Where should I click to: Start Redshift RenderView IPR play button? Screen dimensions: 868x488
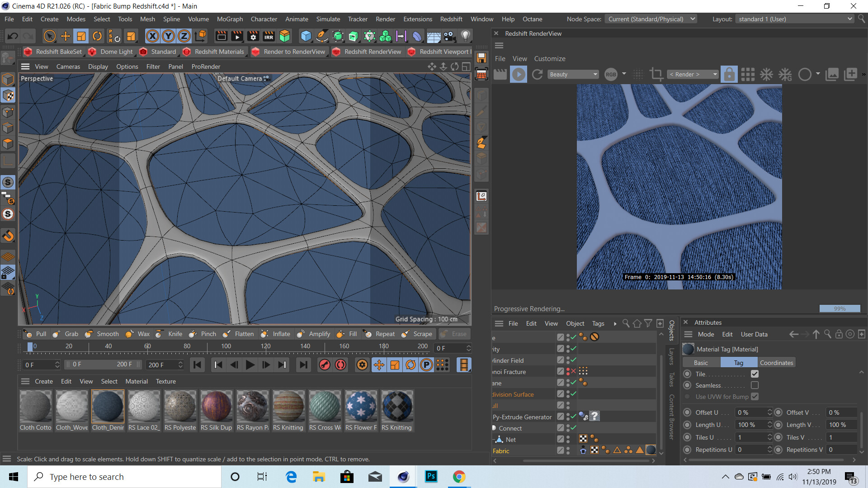(519, 74)
